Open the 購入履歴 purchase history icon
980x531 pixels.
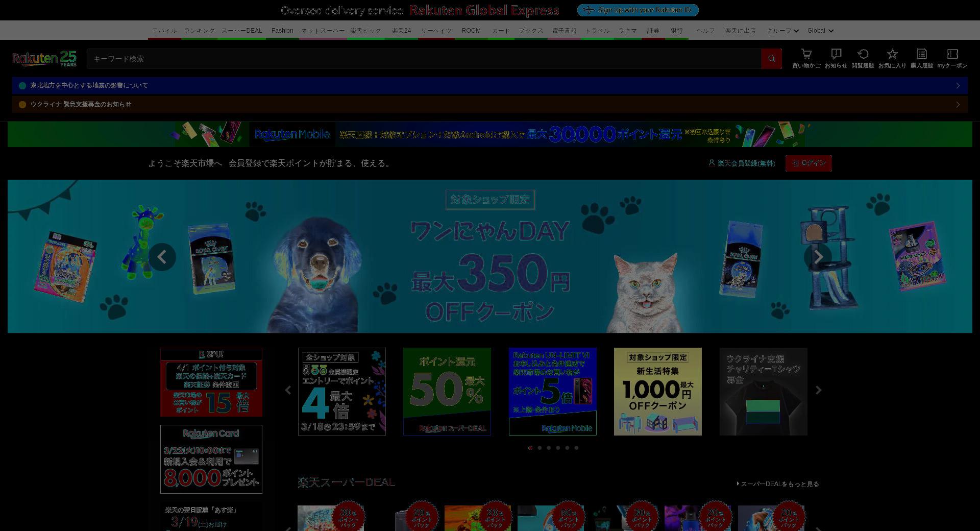pos(921,58)
